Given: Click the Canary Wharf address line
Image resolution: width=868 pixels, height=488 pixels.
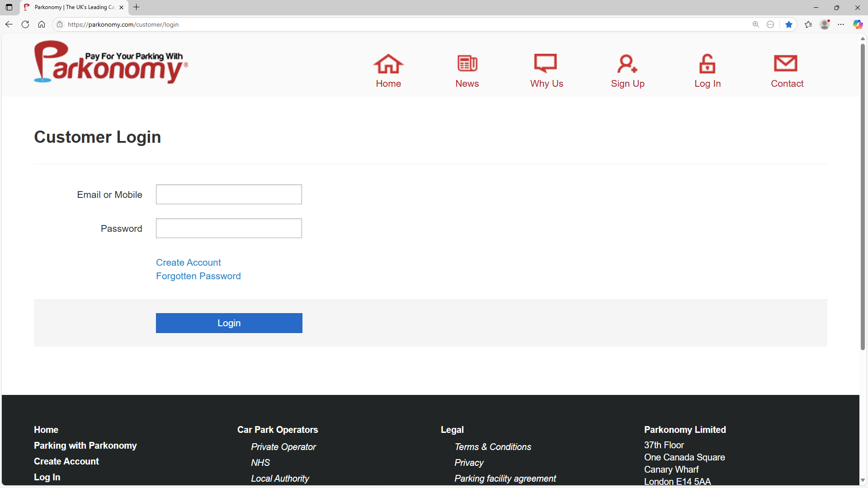Looking at the screenshot, I should [671, 469].
